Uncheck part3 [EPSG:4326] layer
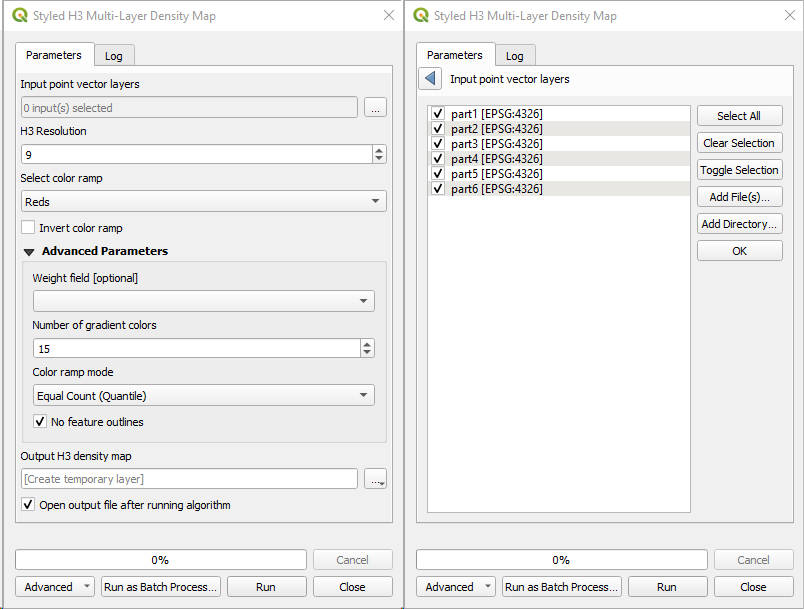Image resolution: width=804 pixels, height=609 pixels. pos(437,144)
